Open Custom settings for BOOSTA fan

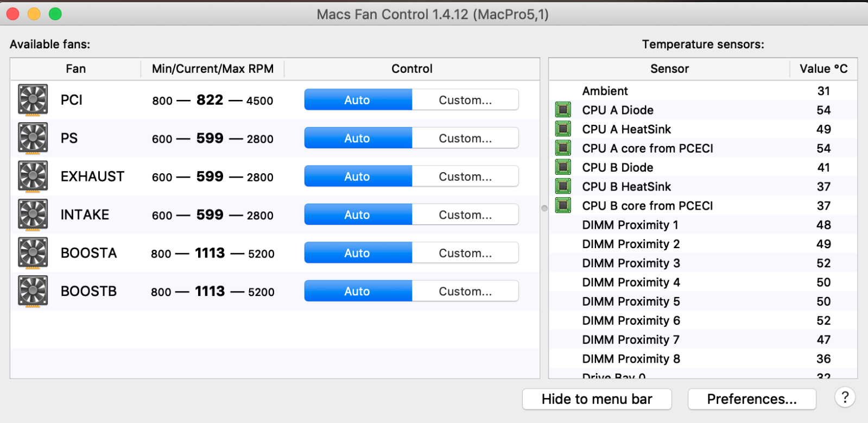click(x=465, y=253)
